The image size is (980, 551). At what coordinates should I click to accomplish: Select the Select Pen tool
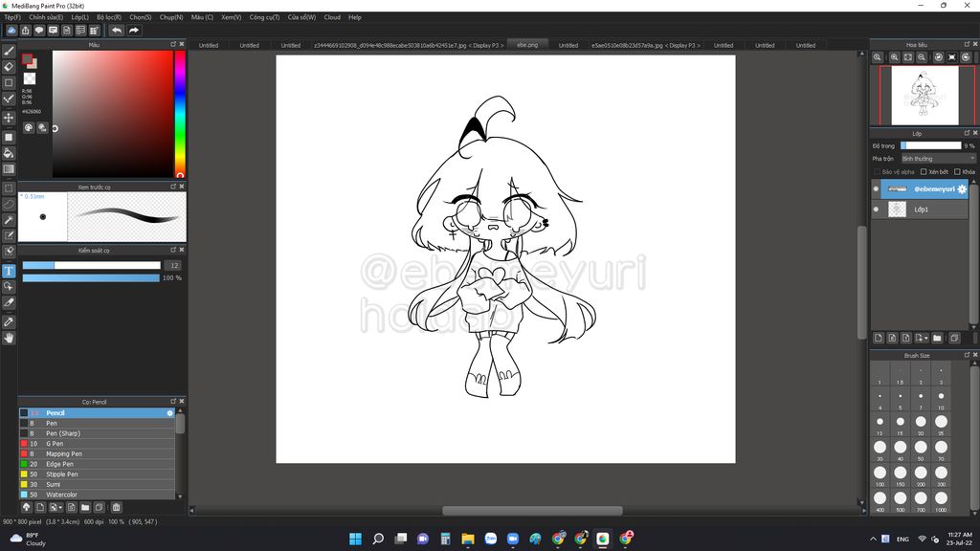tap(9, 235)
